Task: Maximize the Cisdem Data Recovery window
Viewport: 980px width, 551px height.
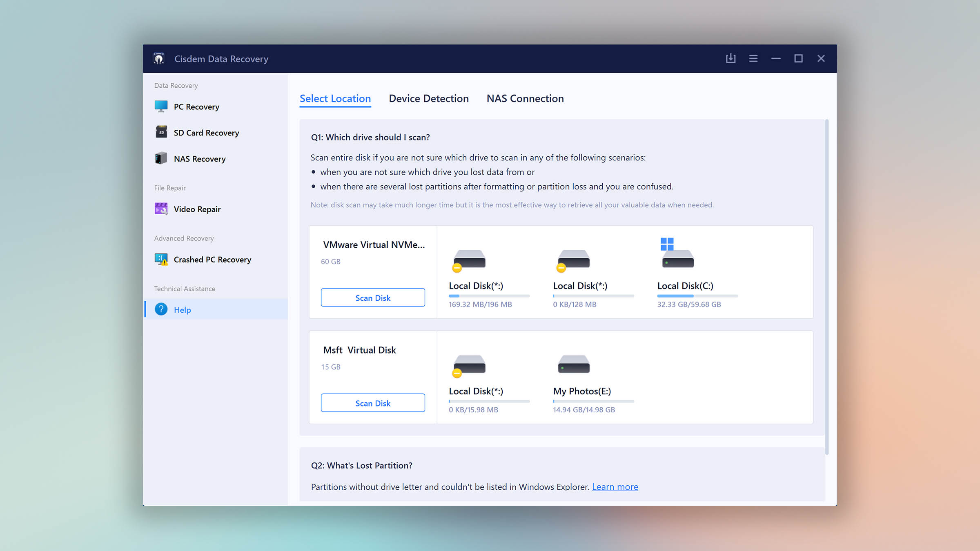Action: pyautogui.click(x=798, y=58)
